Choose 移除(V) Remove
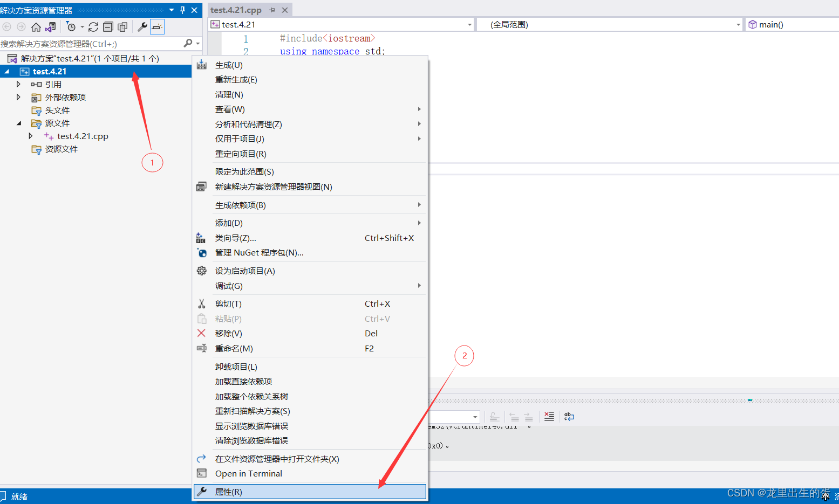 (310, 333)
